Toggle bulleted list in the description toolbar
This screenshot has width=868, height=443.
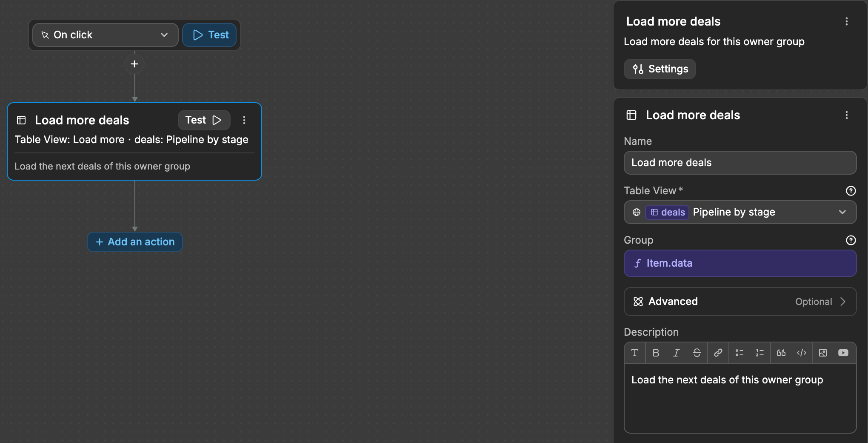(740, 353)
